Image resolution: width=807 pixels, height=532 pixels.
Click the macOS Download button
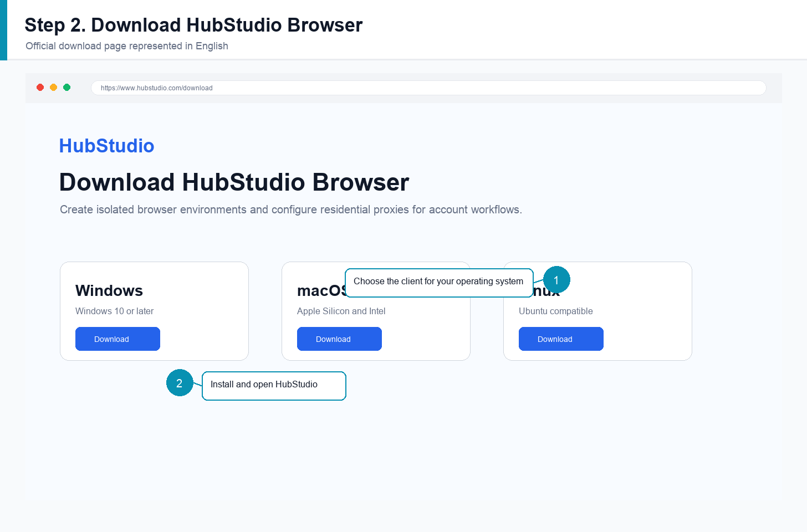coord(339,339)
